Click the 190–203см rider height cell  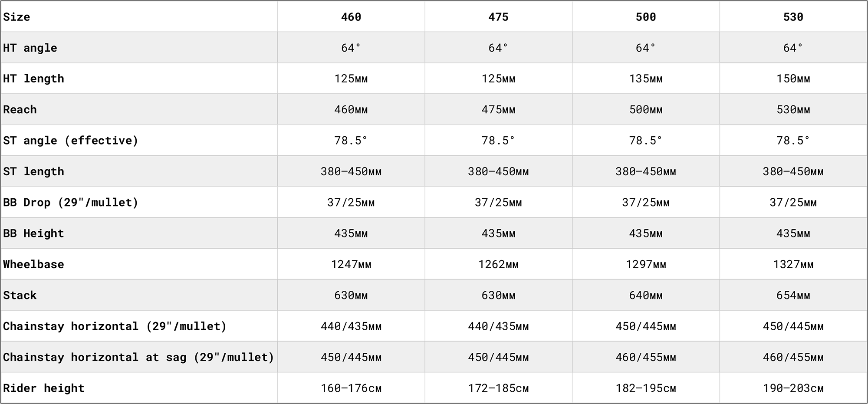point(793,388)
